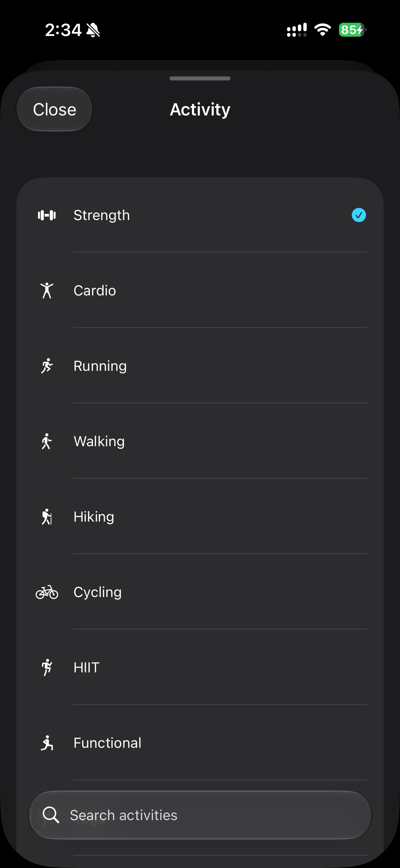The width and height of the screenshot is (400, 868).
Task: Tap the magnifying glass search icon
Action: (51, 815)
